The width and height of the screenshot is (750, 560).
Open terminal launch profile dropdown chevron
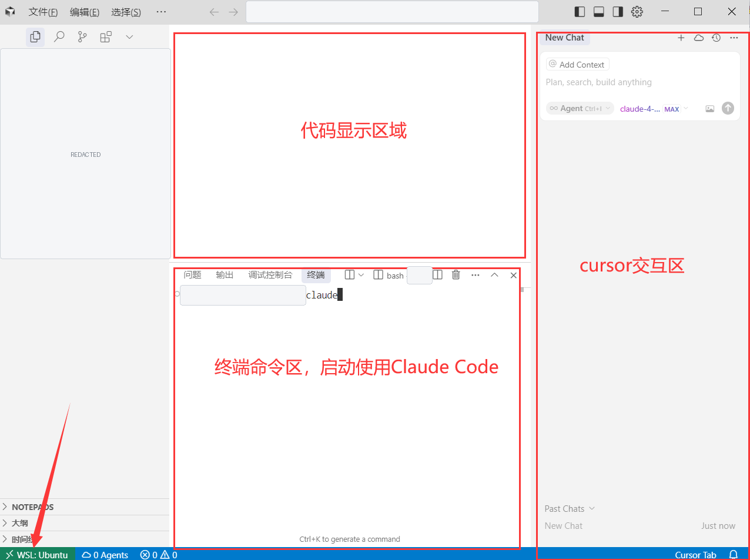click(x=361, y=275)
